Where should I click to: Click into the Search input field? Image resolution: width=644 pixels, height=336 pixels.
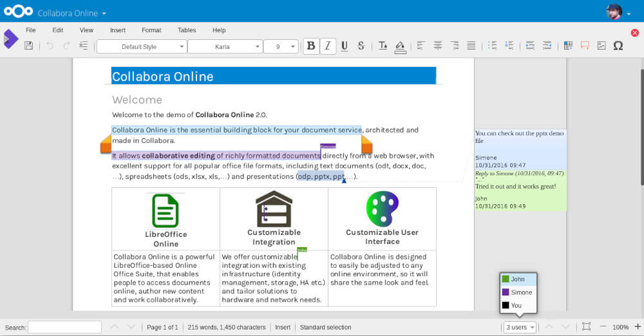point(64,327)
